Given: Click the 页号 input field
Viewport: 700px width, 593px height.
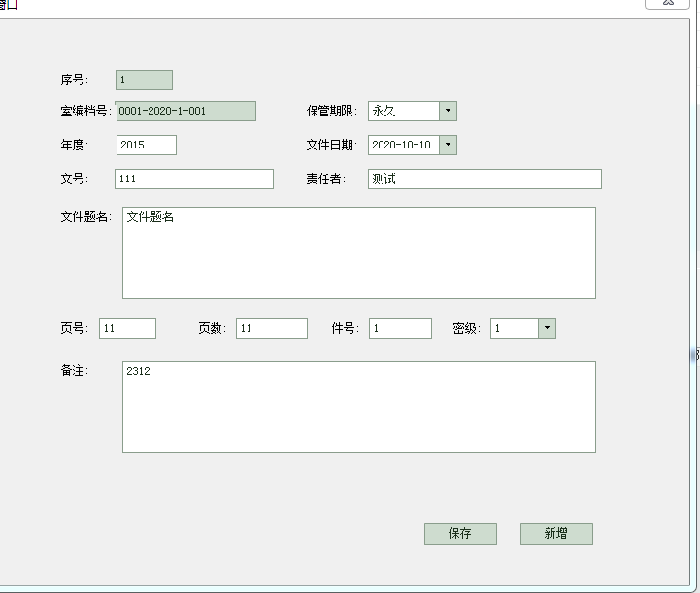Looking at the screenshot, I should click(127, 328).
